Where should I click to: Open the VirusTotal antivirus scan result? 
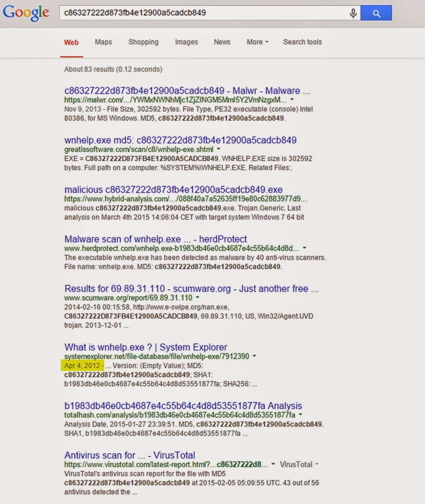click(130, 455)
